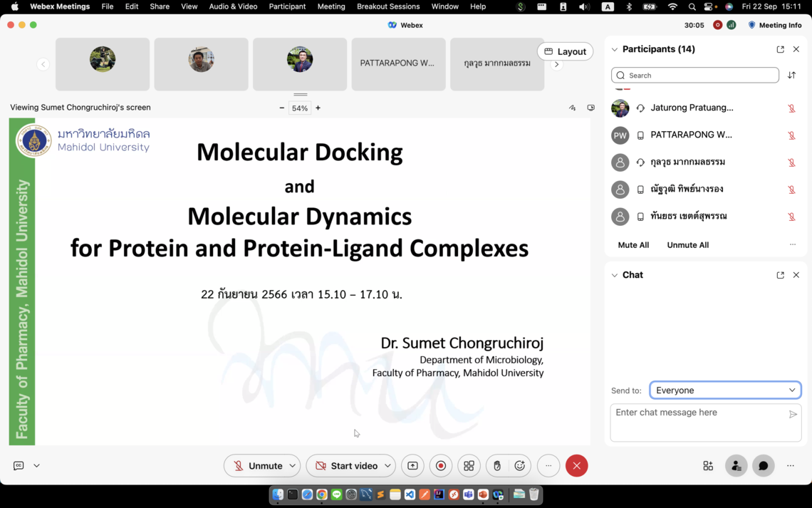Click the red End meeting button
Viewport: 812px width, 508px height.
(x=576, y=466)
